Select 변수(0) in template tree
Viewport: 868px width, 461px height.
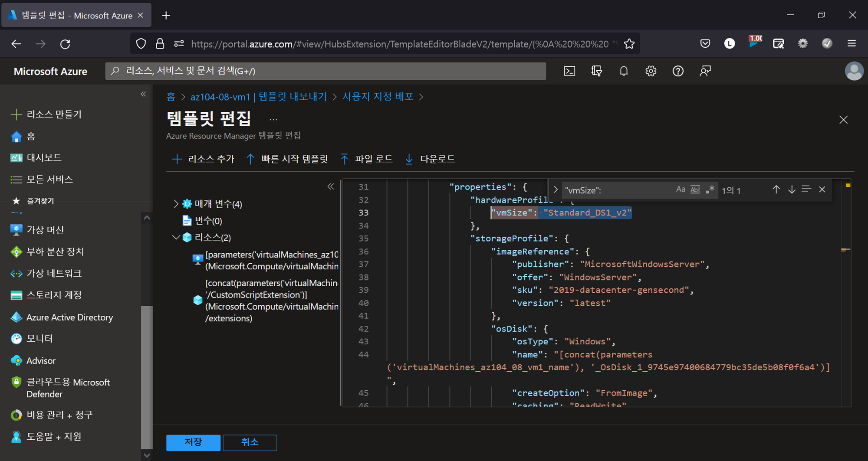point(208,221)
